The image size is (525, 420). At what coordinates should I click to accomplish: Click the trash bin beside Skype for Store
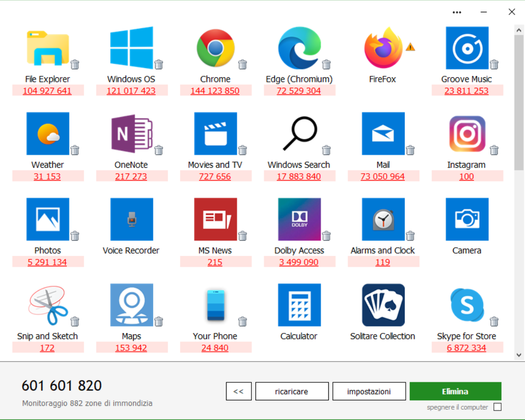point(494,321)
